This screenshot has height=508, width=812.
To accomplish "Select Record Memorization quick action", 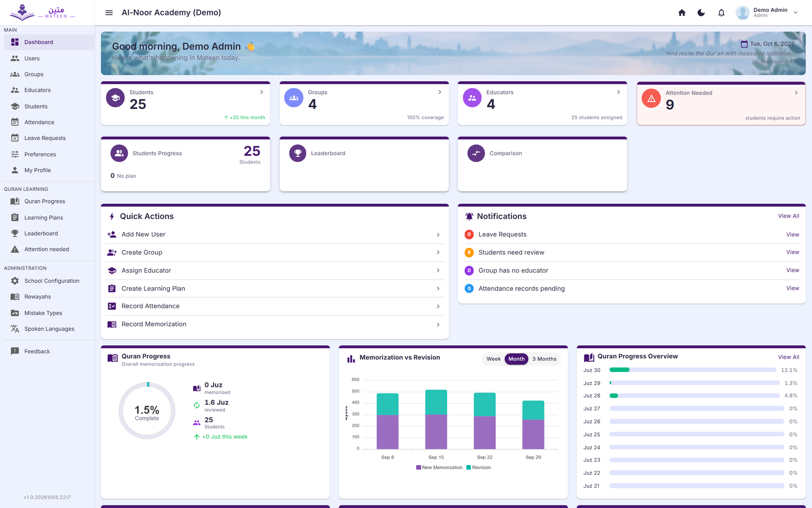I will [275, 324].
